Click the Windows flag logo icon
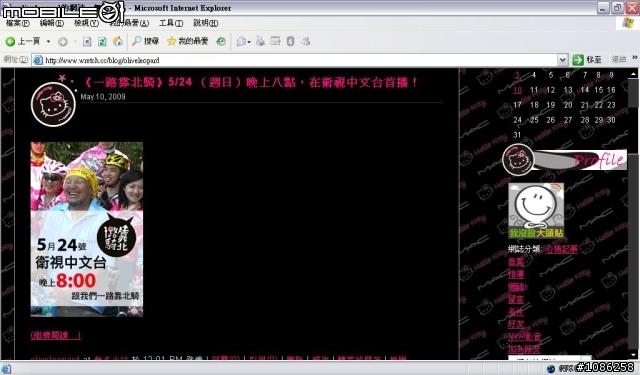 coord(628,23)
